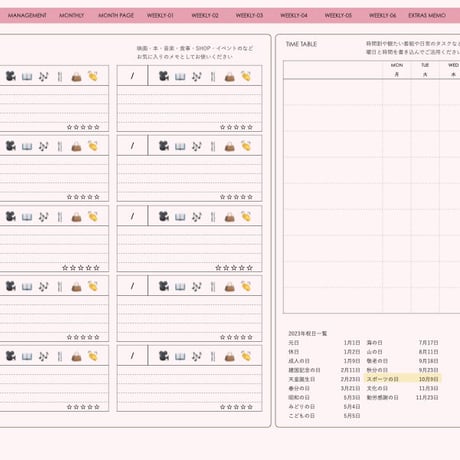Tap movie camera icon in first right-column card

164,76
